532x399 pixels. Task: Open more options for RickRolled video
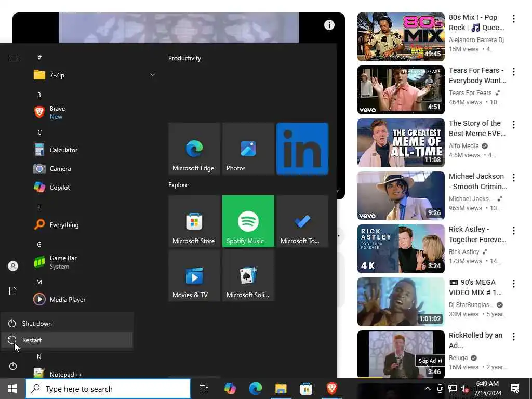click(x=514, y=337)
